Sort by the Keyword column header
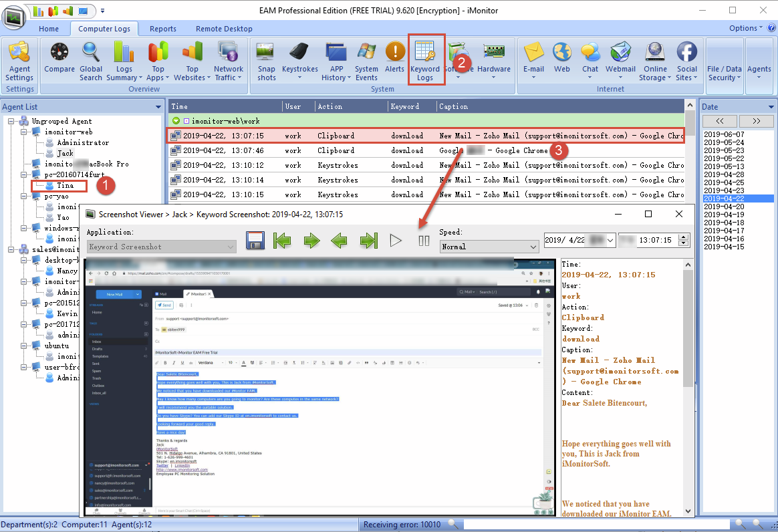The image size is (778, 532). [x=412, y=106]
